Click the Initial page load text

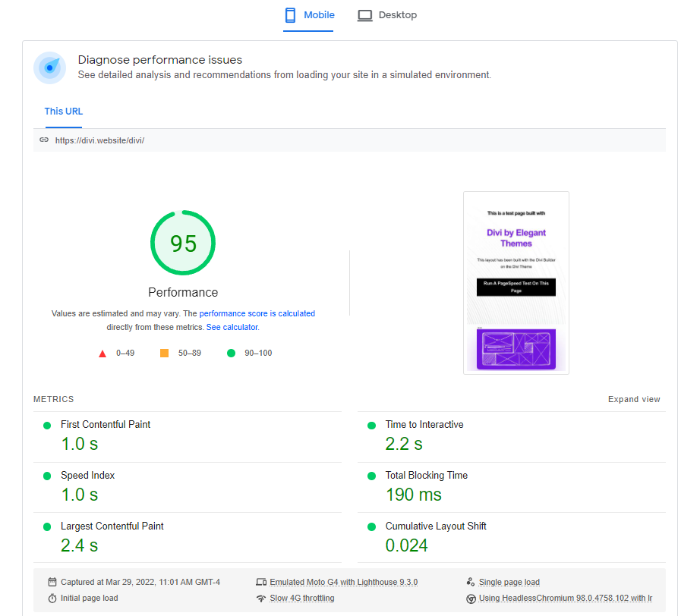tap(90, 598)
